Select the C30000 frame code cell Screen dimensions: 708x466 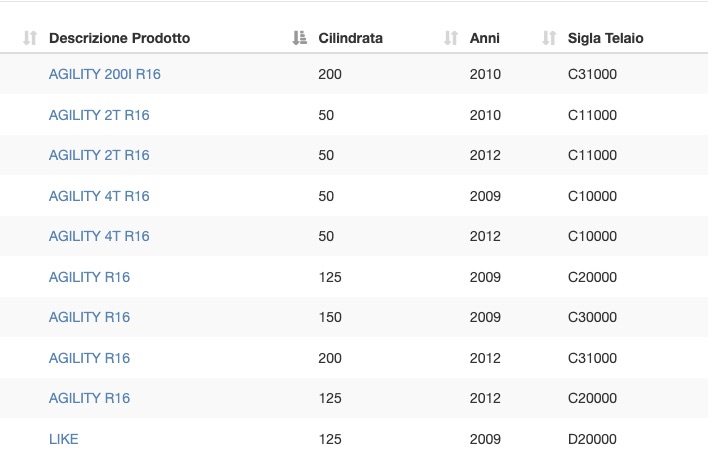pyautogui.click(x=592, y=317)
